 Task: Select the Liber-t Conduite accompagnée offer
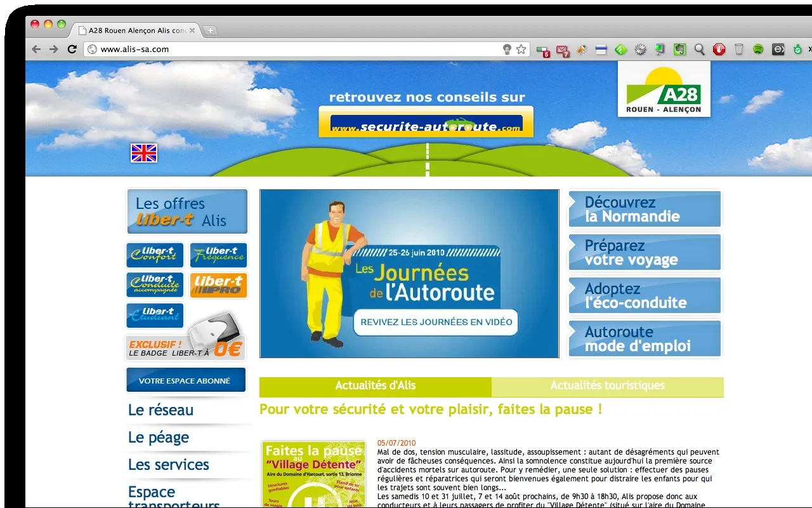coord(155,285)
